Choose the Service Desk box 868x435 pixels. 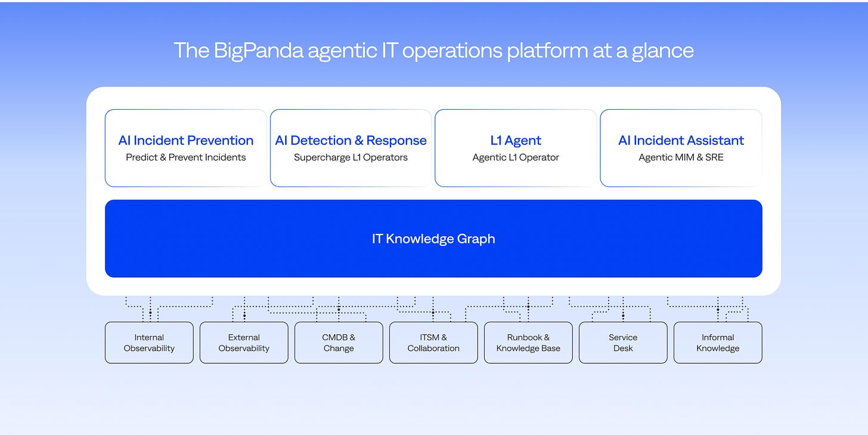click(x=623, y=343)
